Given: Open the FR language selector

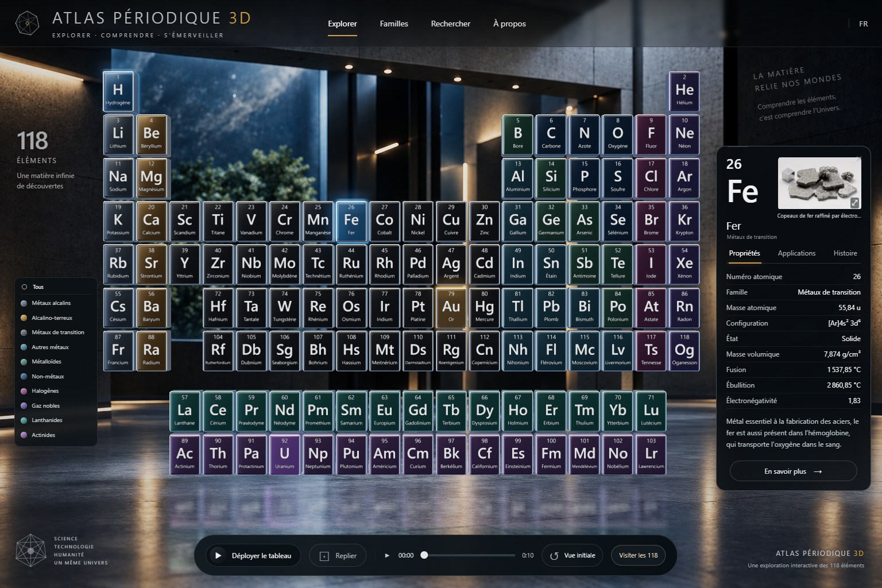Looking at the screenshot, I should point(863,24).
